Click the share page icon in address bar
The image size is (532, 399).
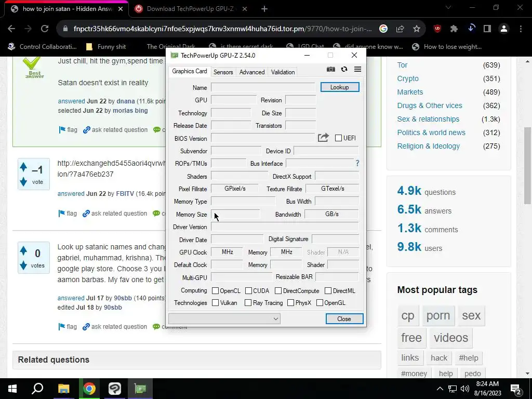tap(400, 29)
